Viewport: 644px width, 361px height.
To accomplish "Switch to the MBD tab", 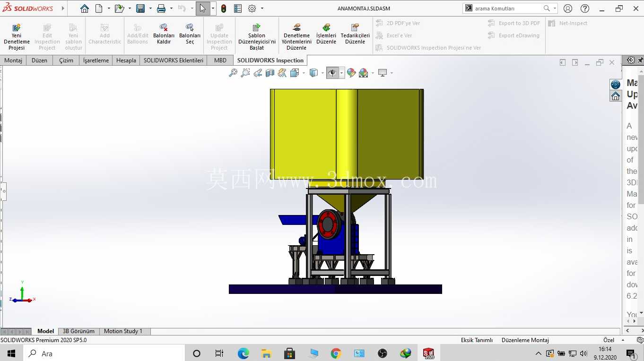I will 220,60.
